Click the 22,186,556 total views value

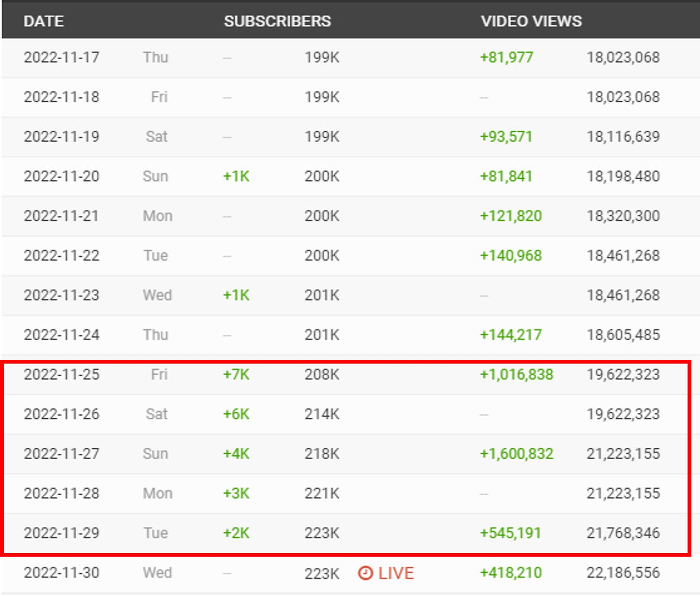[623, 573]
